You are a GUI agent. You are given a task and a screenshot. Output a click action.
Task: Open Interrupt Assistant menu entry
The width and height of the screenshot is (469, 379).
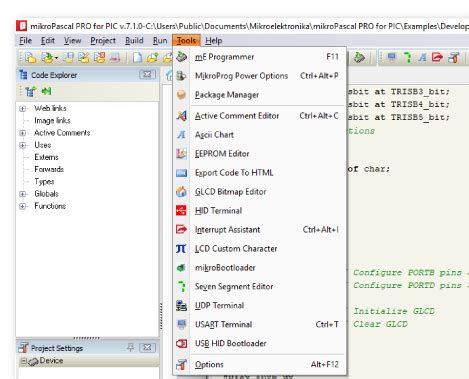coord(259,230)
